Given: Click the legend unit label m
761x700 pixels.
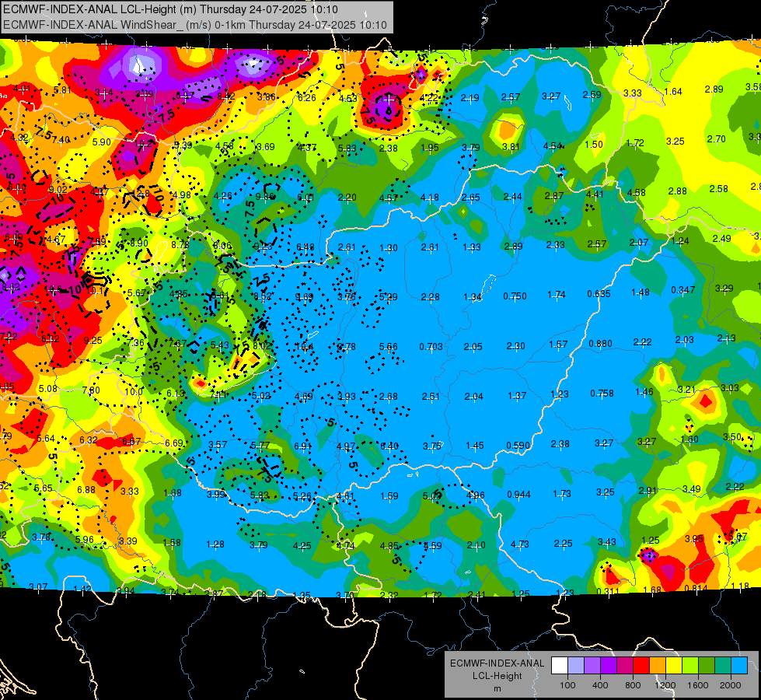Looking at the screenshot, I should pos(497,688).
